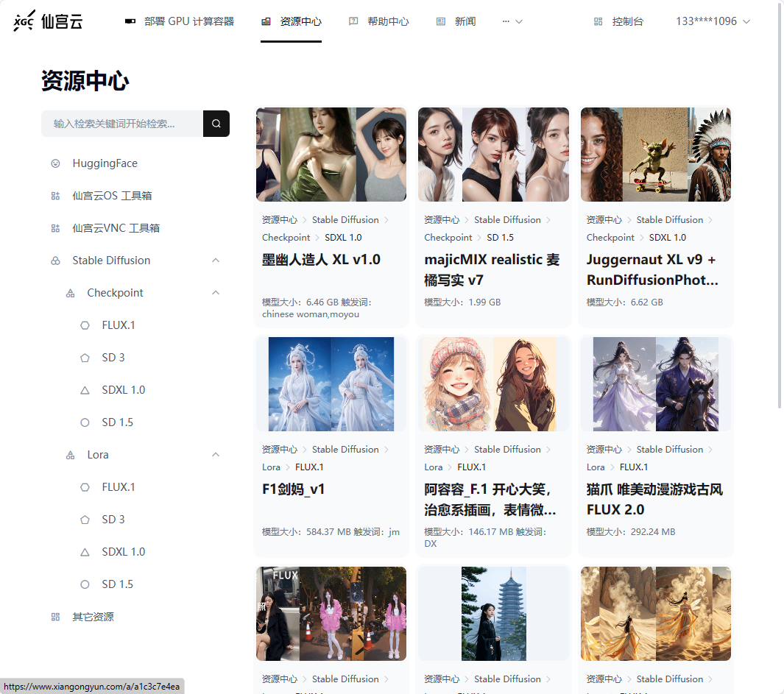Screen dimensions: 784x694
Task: Click the 部署 GPU 计算容器 icon
Action: pos(130,21)
